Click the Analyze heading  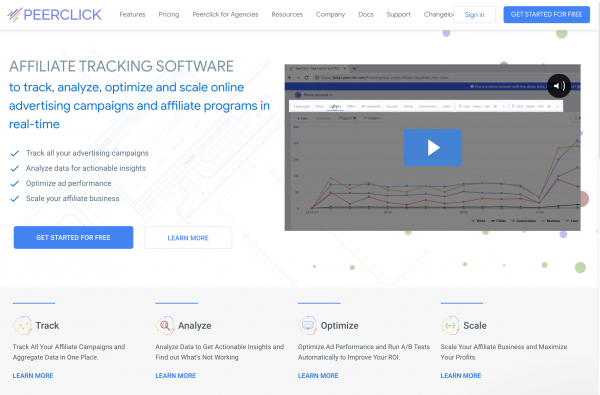pyautogui.click(x=194, y=326)
